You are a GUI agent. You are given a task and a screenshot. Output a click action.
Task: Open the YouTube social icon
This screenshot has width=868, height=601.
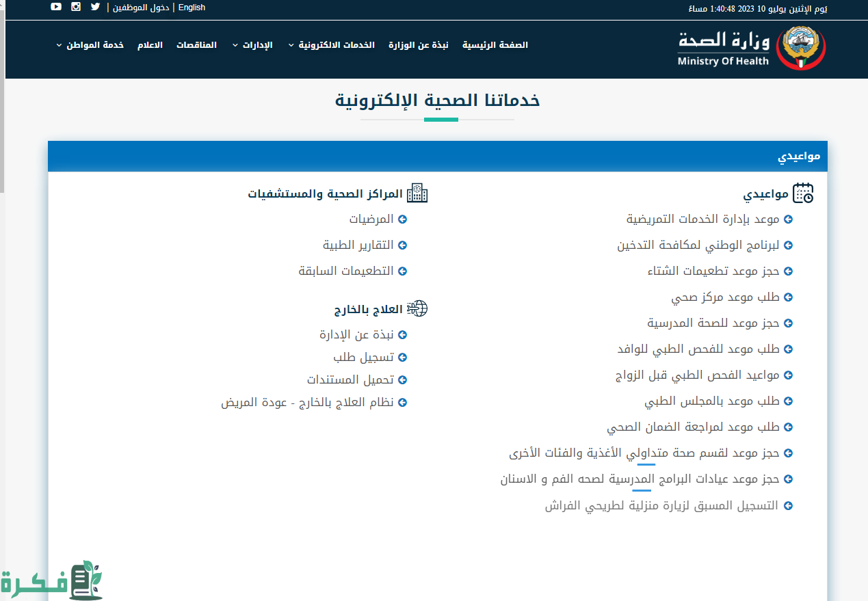pyautogui.click(x=56, y=7)
